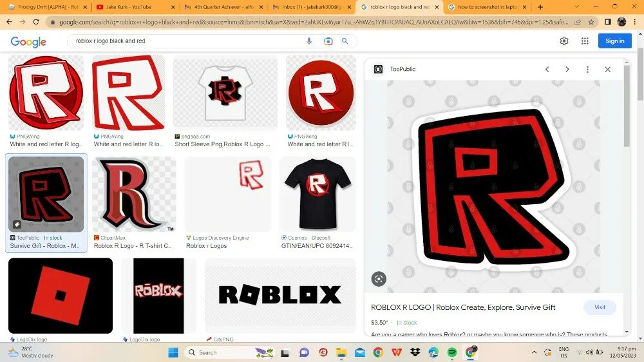Viewport: 644px width, 362px height.
Task: Toggle Chrome side panel
Action: click(608, 22)
